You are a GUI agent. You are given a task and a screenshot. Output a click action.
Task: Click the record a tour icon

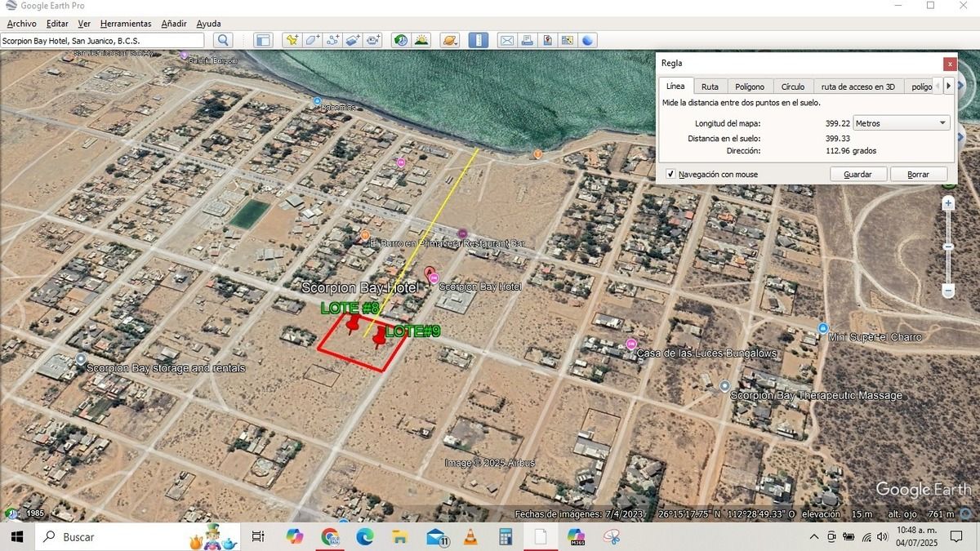[373, 40]
